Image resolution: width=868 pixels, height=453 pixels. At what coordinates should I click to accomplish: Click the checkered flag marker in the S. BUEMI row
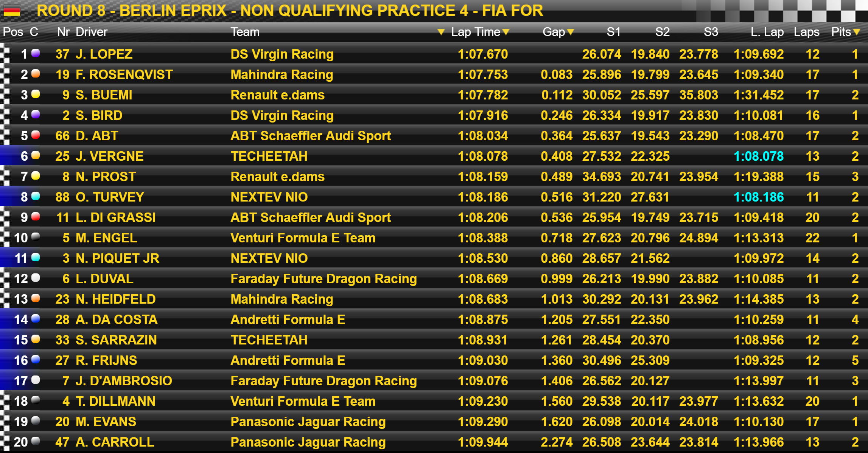point(5,95)
